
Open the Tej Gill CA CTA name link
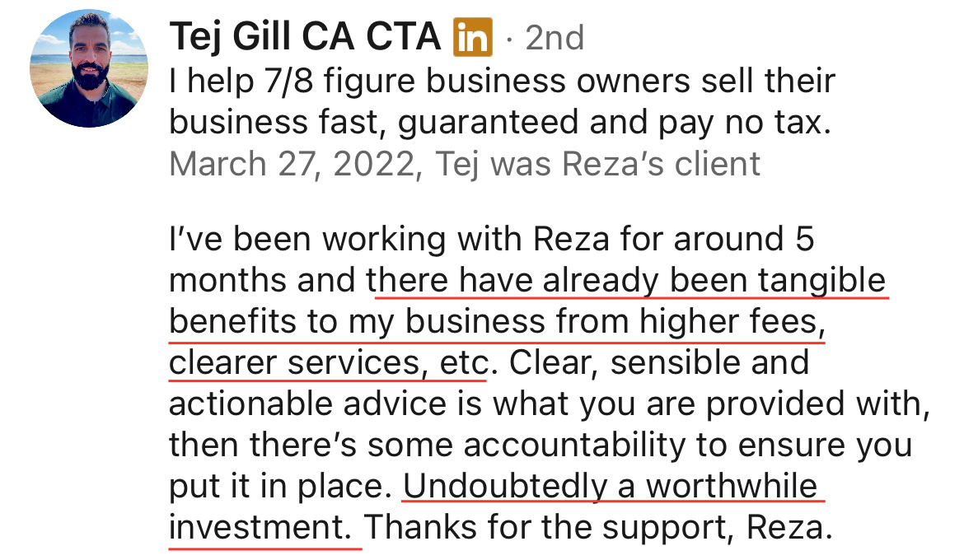[305, 37]
